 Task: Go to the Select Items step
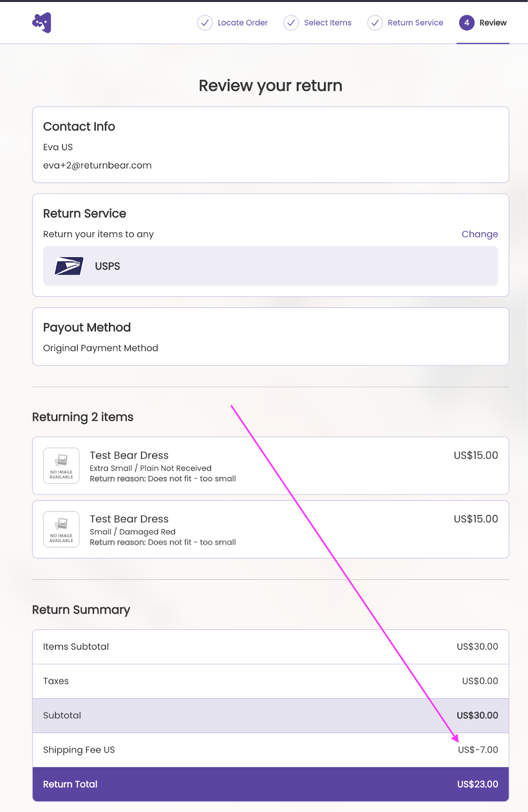pyautogui.click(x=328, y=23)
